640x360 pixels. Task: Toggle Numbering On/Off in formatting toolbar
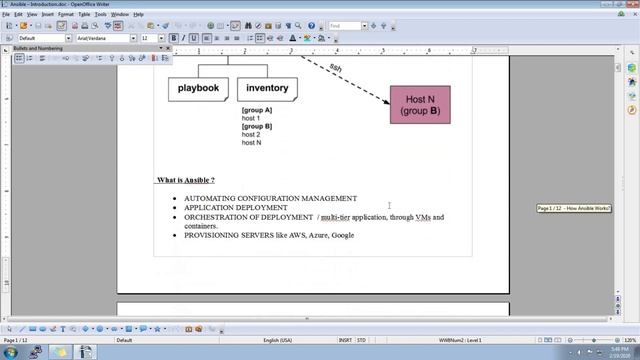click(250, 38)
